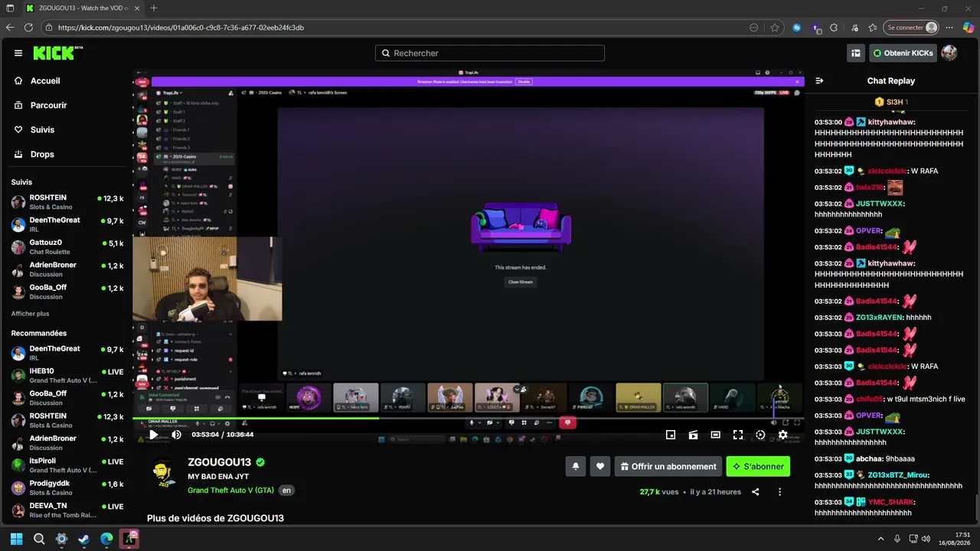Open the music media control icon

854,28
